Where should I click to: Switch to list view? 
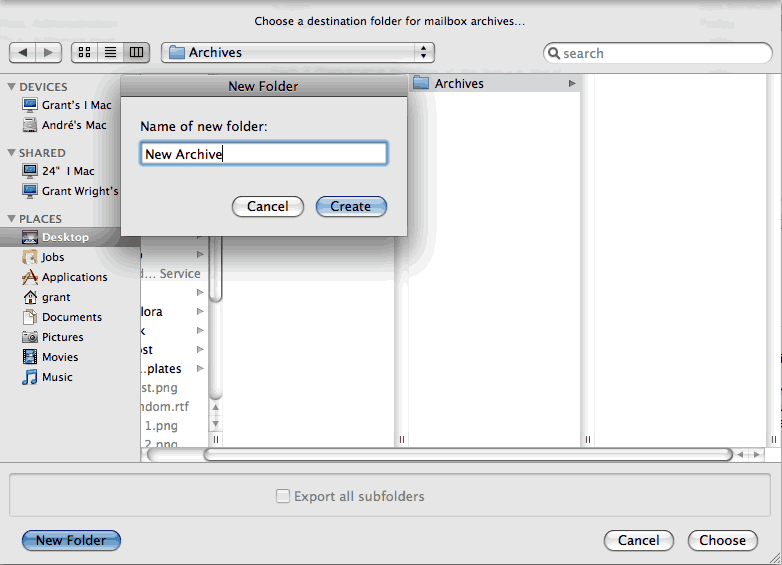pos(111,52)
